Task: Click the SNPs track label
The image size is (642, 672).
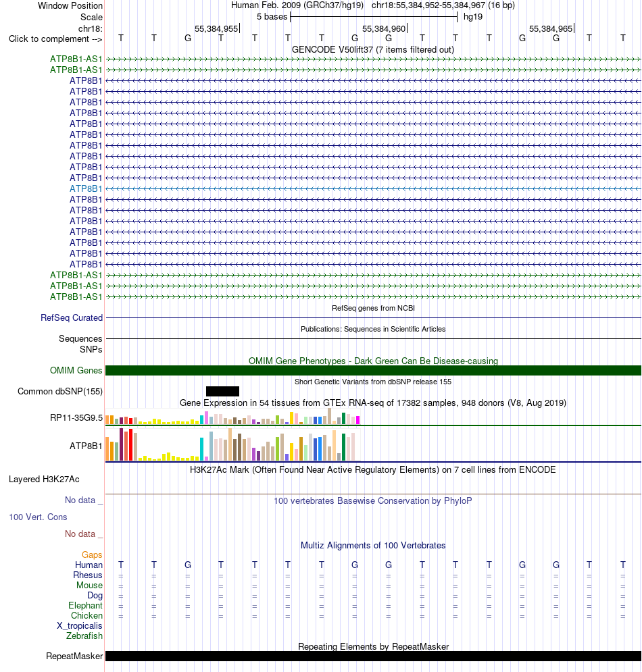Action: (91, 349)
